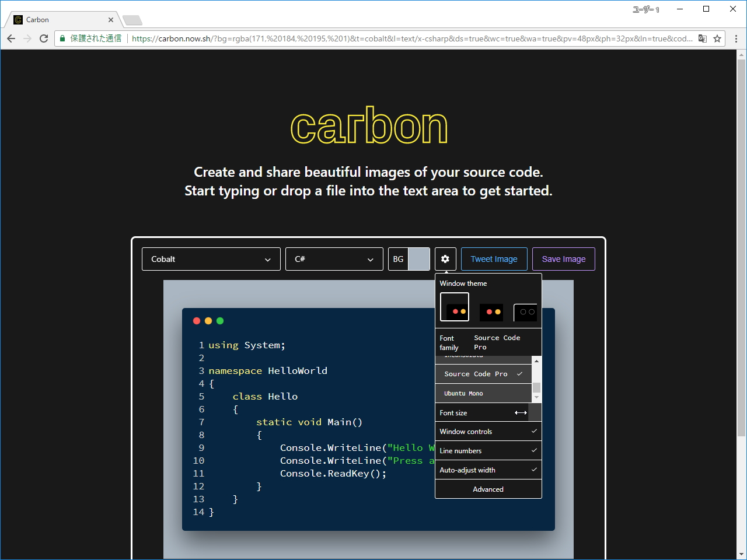Click the user profile button in the title bar
The width and height of the screenshot is (747, 560).
[646, 9]
